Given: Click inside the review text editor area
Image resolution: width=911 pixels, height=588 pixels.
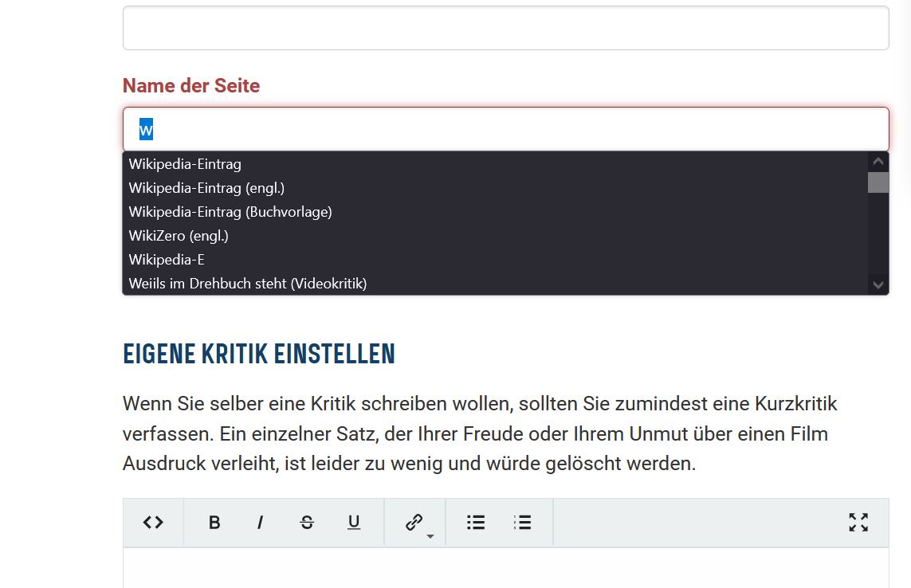Looking at the screenshot, I should point(505,568).
